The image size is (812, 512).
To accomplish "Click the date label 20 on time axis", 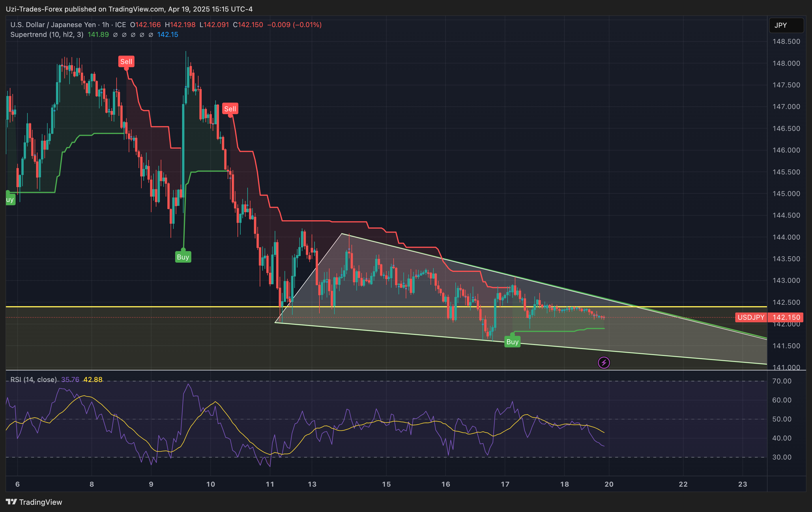I will point(609,484).
